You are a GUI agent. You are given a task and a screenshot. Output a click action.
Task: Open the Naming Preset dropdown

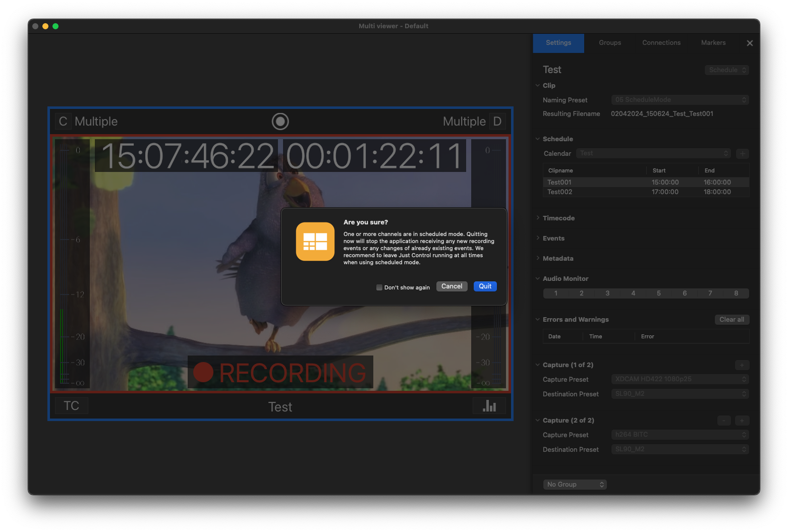680,100
